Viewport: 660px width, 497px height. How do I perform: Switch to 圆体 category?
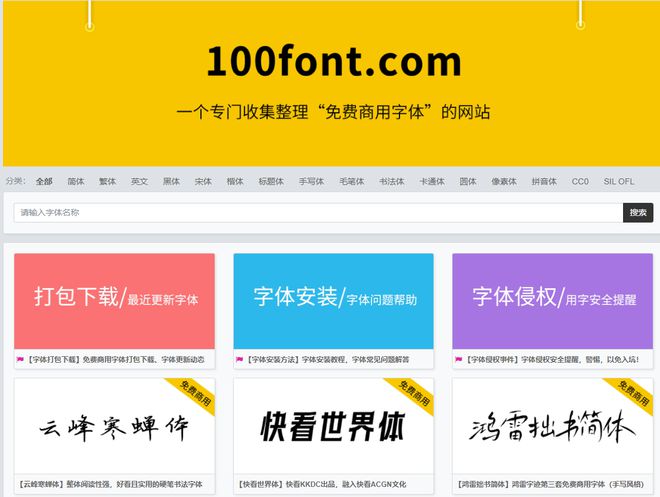click(468, 181)
